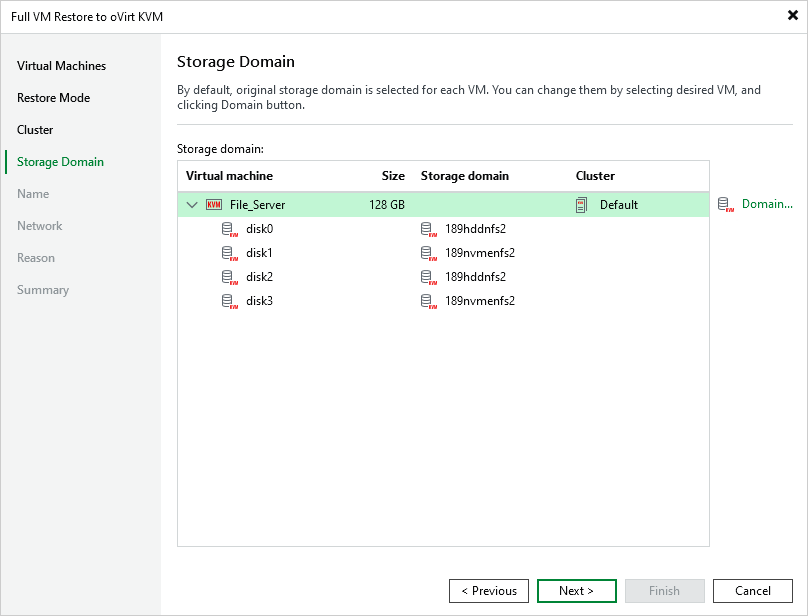808x616 pixels.
Task: Click the storage icon beside Domain... link
Action: [726, 205]
